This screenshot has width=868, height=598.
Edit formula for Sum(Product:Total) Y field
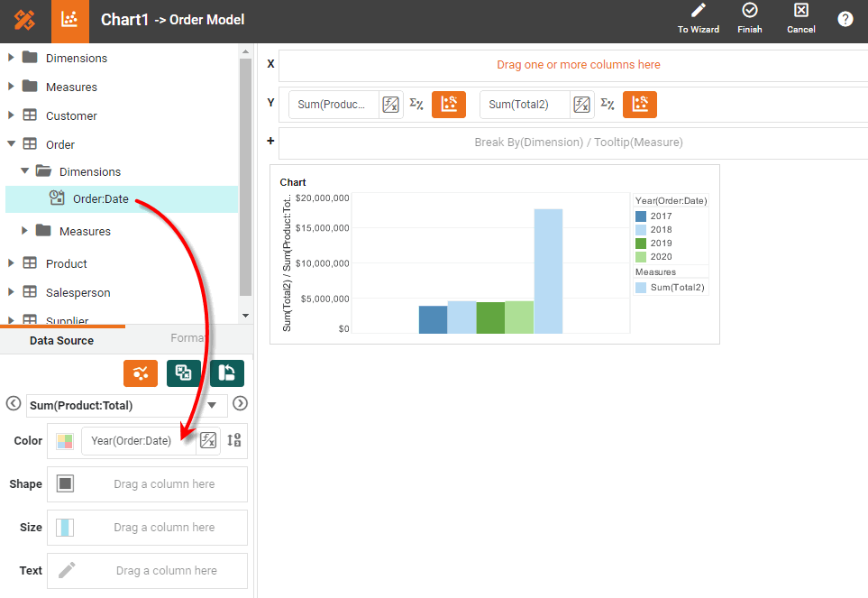click(x=390, y=105)
